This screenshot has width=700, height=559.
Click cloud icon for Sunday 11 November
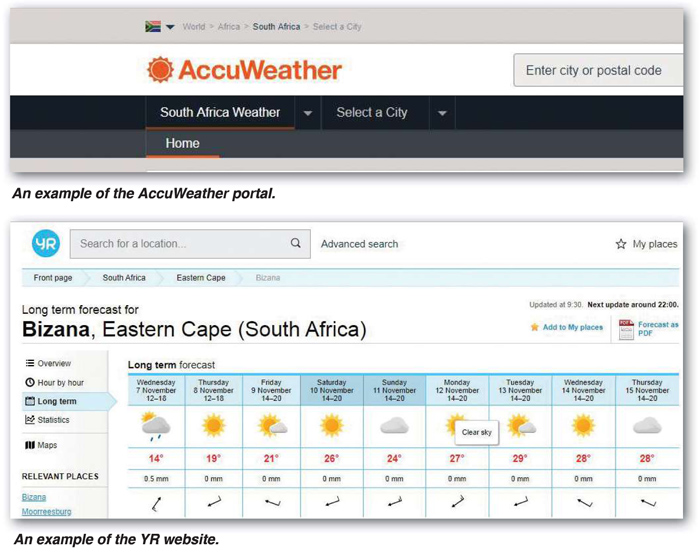395,426
